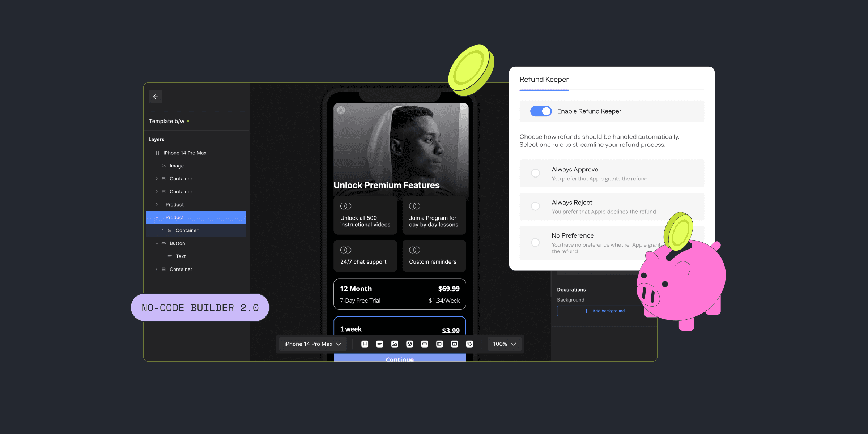Add a 3D cube product element
Image resolution: width=868 pixels, height=434 pixels.
point(409,344)
